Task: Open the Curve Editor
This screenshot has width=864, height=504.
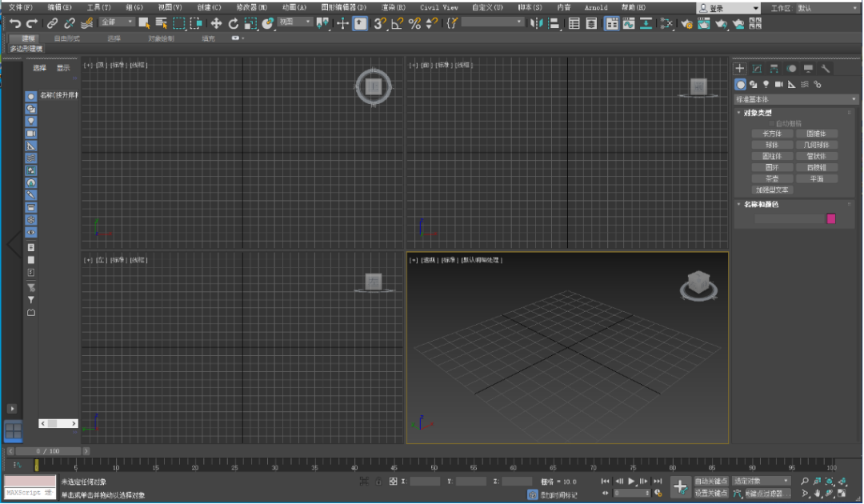Action: pyautogui.click(x=629, y=23)
